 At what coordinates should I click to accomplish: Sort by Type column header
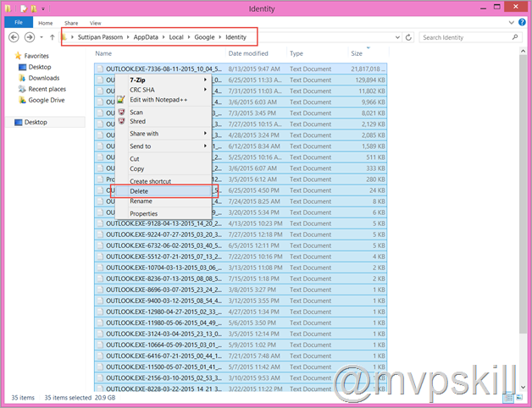296,53
